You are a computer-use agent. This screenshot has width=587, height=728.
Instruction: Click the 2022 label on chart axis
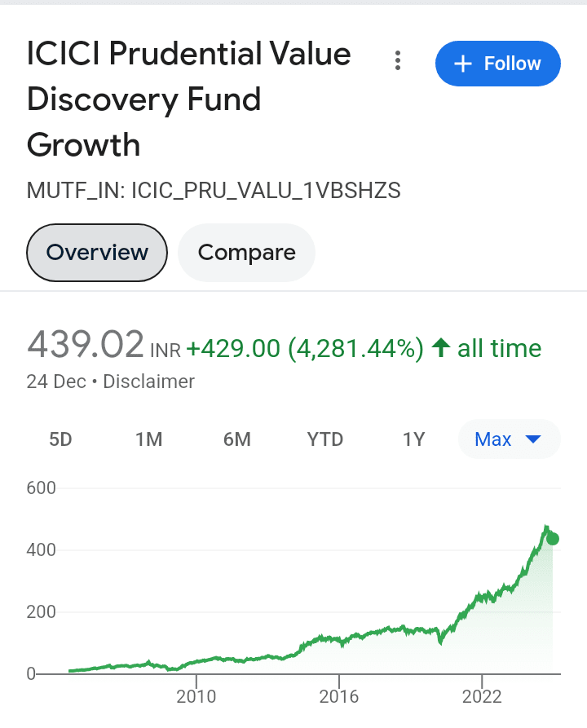(x=482, y=696)
